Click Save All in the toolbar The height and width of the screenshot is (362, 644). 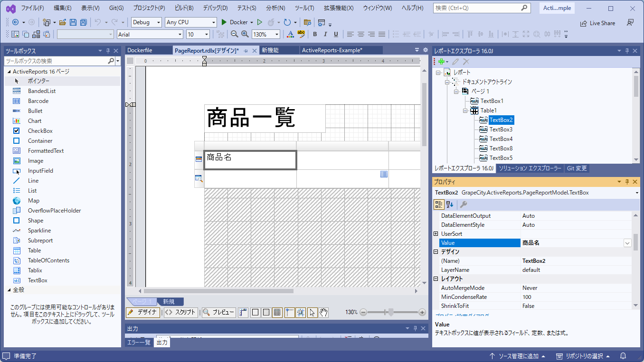(83, 22)
